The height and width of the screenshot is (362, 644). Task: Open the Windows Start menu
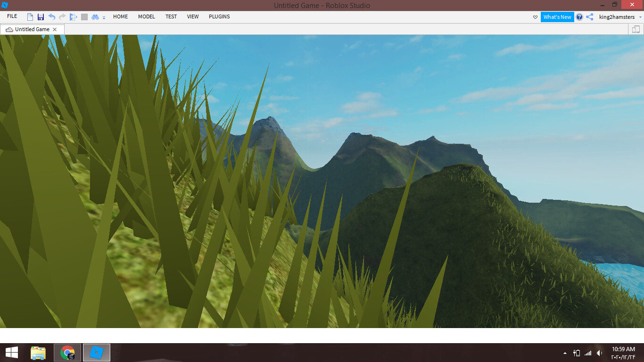pyautogui.click(x=12, y=353)
